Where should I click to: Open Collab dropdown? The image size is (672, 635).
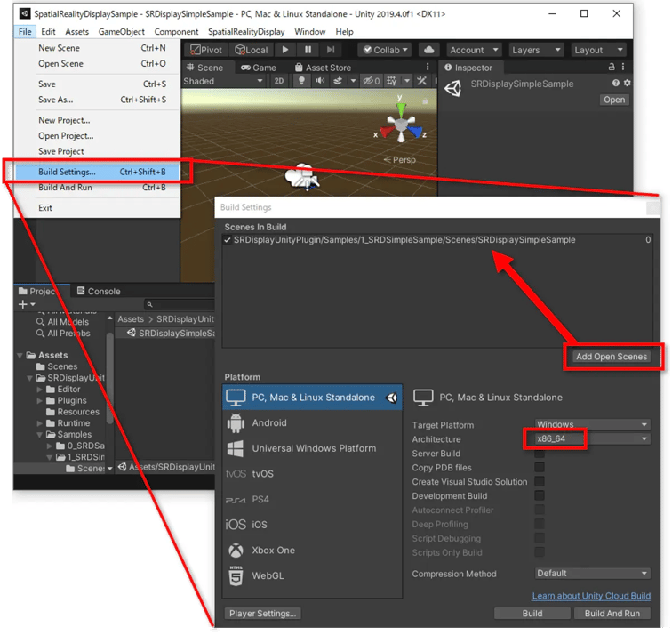point(385,50)
